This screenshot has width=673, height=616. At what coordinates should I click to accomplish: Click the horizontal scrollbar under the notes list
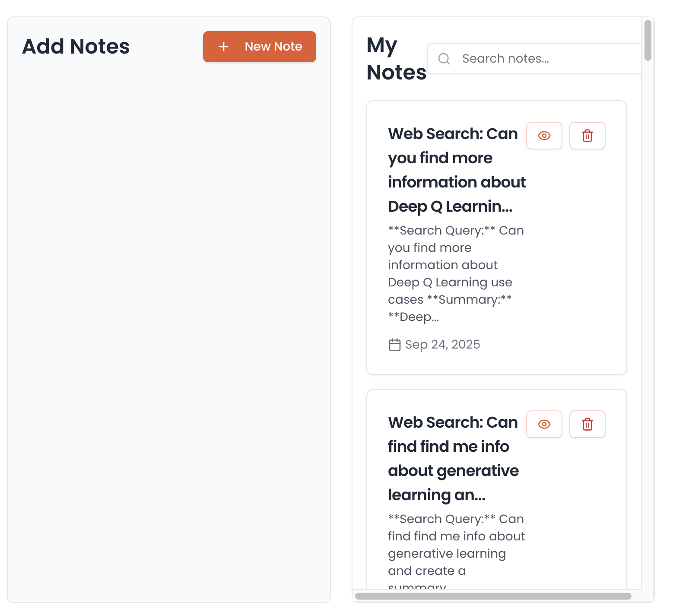[492, 596]
